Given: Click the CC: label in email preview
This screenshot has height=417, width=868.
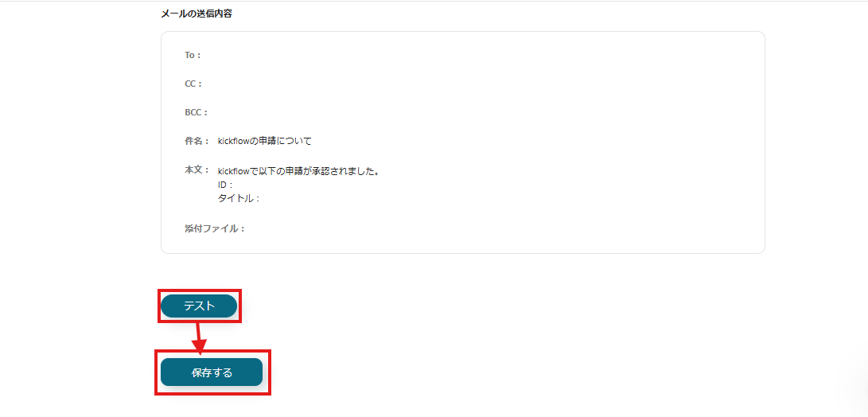Looking at the screenshot, I should pos(194,84).
